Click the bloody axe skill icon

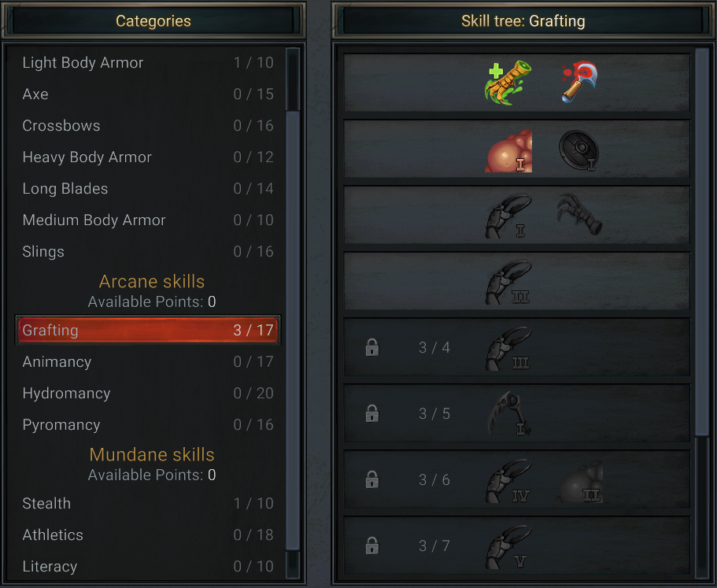pyautogui.click(x=579, y=83)
